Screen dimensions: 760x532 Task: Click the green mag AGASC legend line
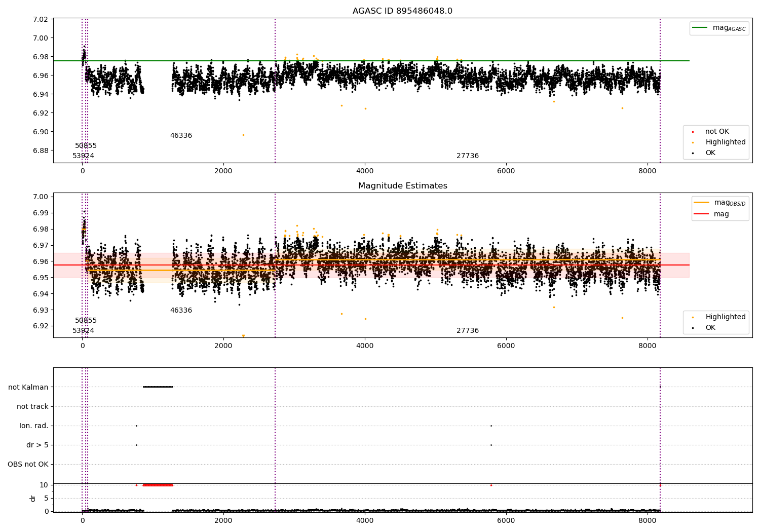pyautogui.click(x=701, y=28)
